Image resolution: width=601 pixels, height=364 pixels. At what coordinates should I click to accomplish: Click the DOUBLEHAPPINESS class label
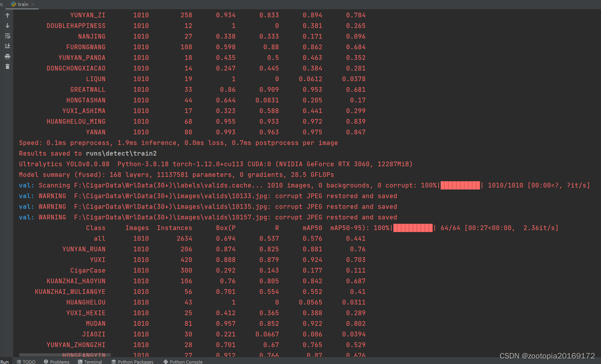76,26
